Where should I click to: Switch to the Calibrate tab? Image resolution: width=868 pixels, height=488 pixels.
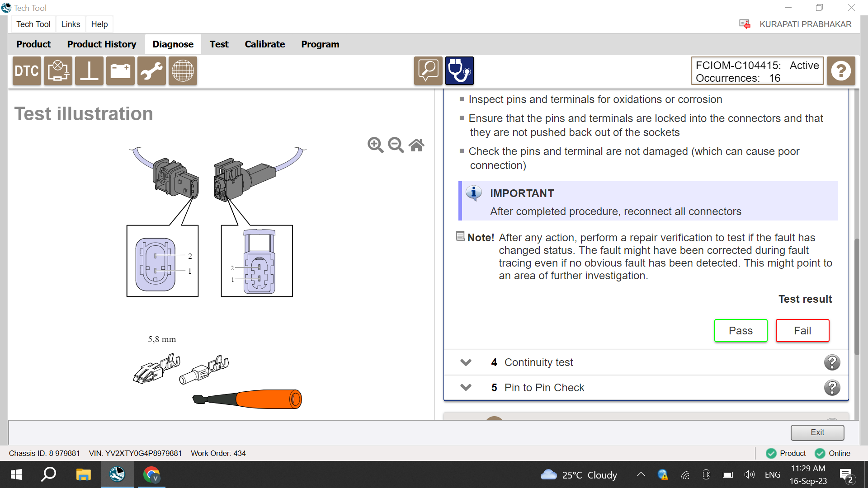click(265, 44)
